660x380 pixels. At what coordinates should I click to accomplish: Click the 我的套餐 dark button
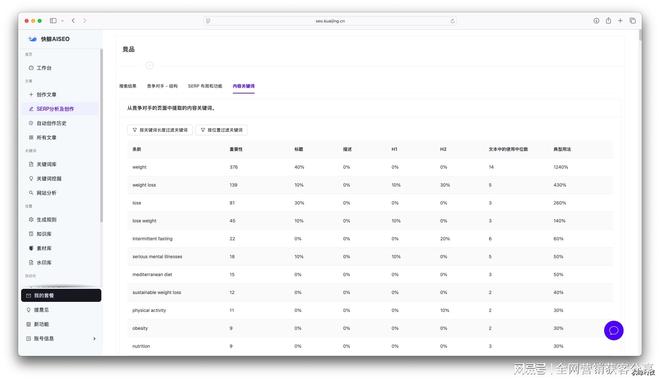(x=61, y=295)
